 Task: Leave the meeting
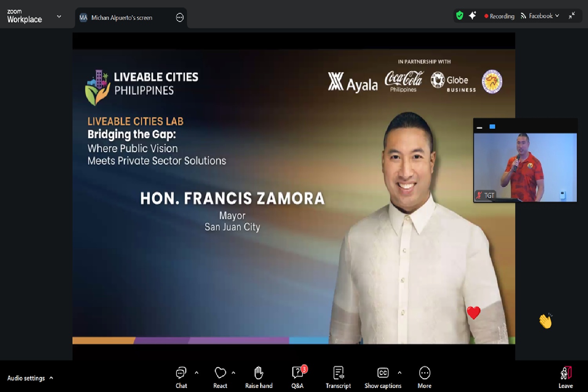pos(566,377)
